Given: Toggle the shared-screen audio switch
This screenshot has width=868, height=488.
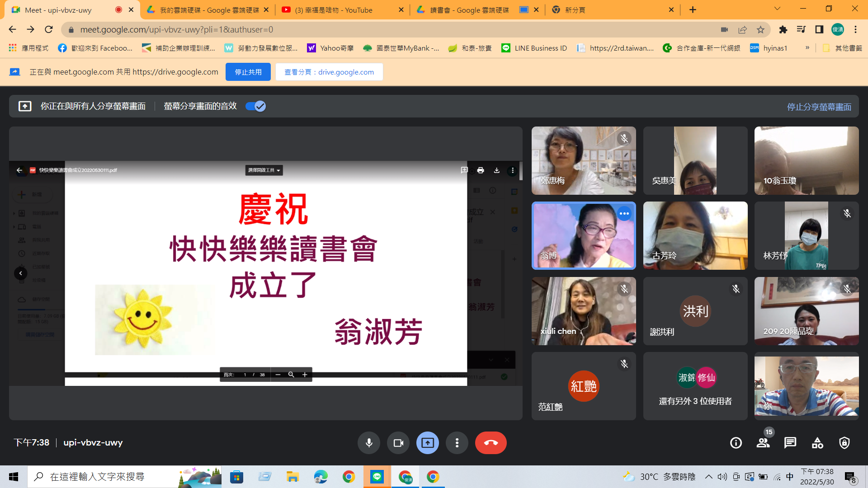Looking at the screenshot, I should point(255,106).
